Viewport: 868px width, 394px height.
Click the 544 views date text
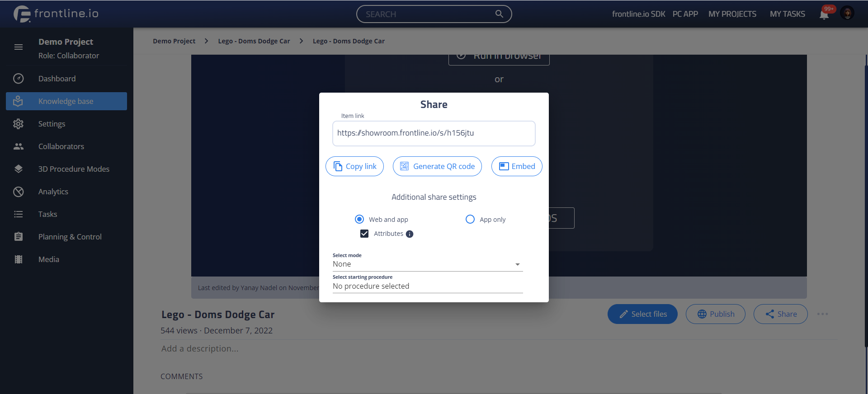(217, 331)
